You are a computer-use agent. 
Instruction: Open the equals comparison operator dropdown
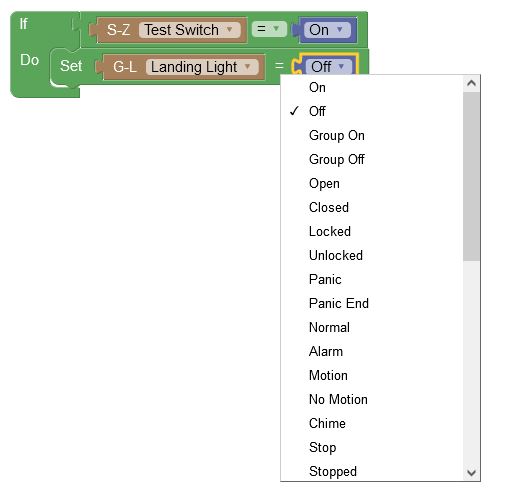pos(269,29)
